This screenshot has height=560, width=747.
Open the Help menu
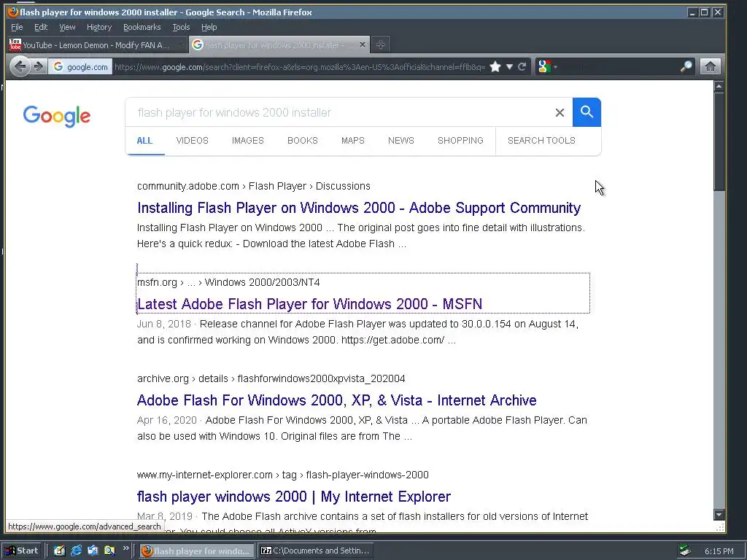coord(209,27)
